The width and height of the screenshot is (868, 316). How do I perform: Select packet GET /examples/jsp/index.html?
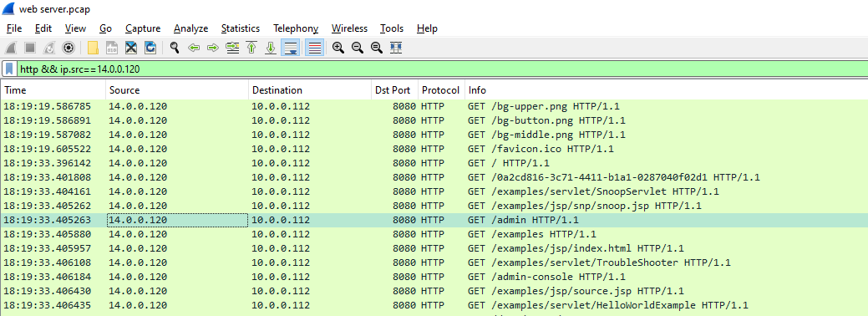pos(434,248)
